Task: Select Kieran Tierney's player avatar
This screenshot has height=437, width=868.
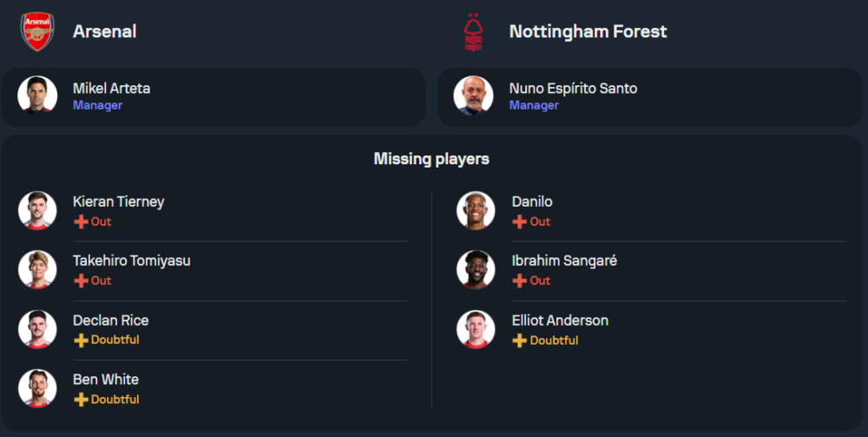Action: (x=37, y=210)
